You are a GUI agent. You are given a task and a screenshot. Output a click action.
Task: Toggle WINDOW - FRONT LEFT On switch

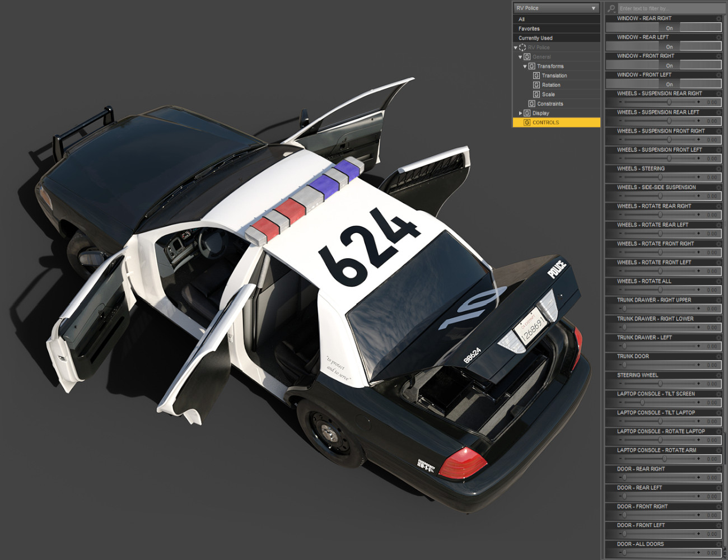point(664,84)
